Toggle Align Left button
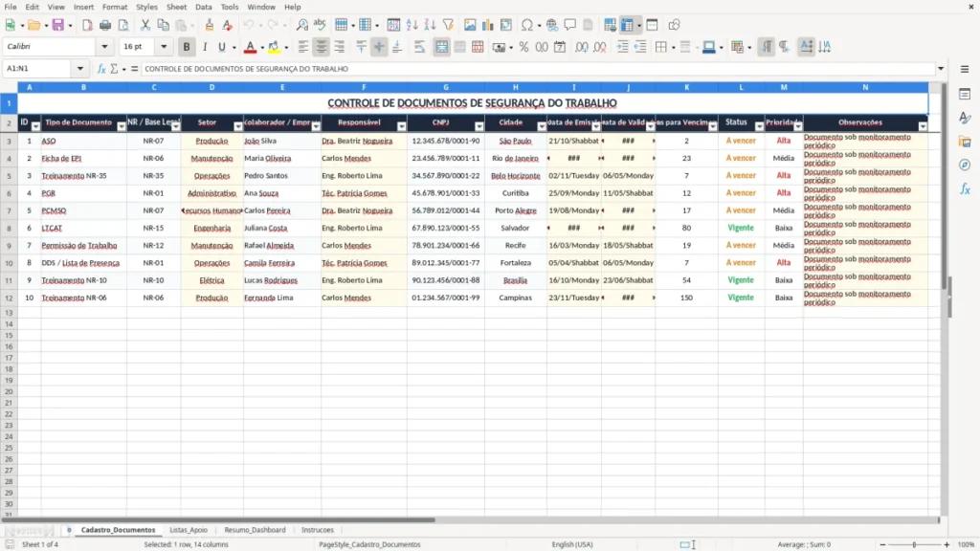980x551 pixels. 303,47
